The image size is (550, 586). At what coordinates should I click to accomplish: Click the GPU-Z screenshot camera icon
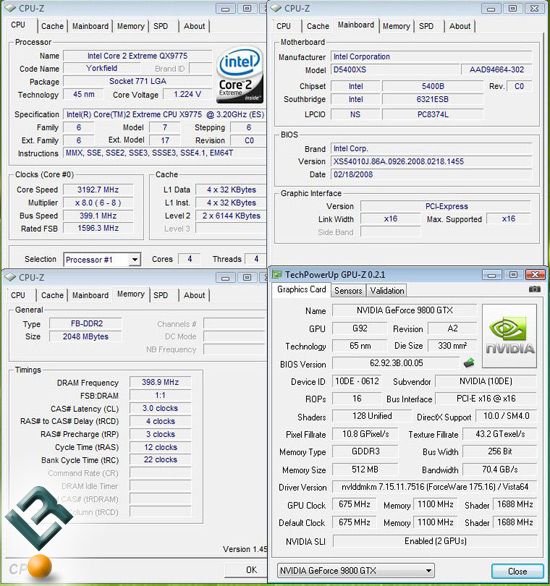click(534, 289)
